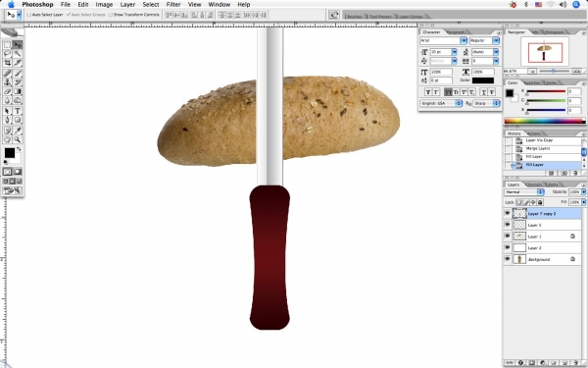588x368 pixels.
Task: Select the Magic Wand tool
Action: (x=18, y=54)
